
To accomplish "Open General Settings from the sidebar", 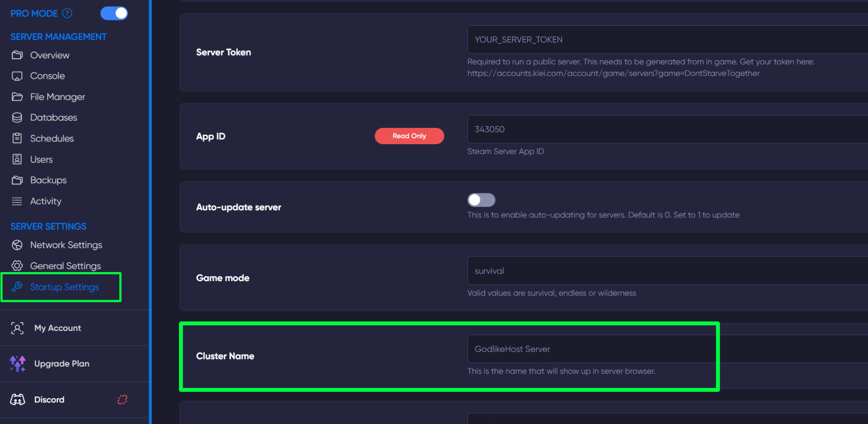I will [x=65, y=266].
